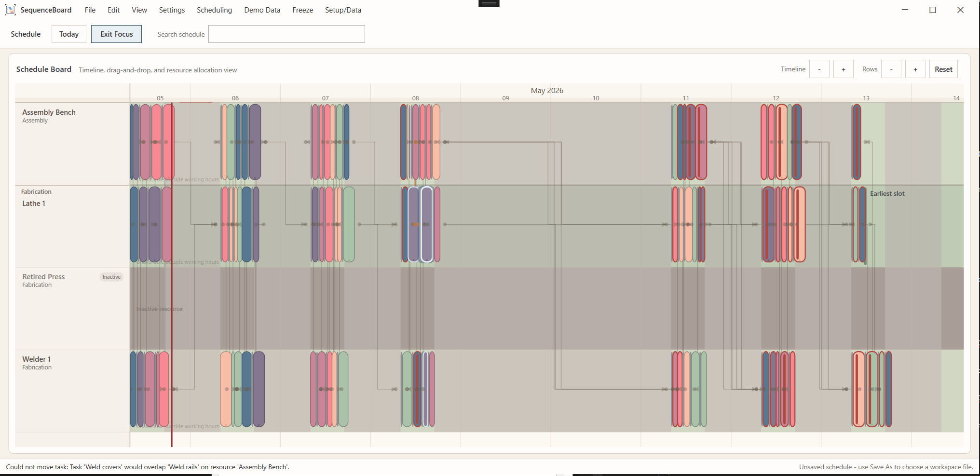Click the 06 date header
The image size is (980, 476).
(235, 98)
